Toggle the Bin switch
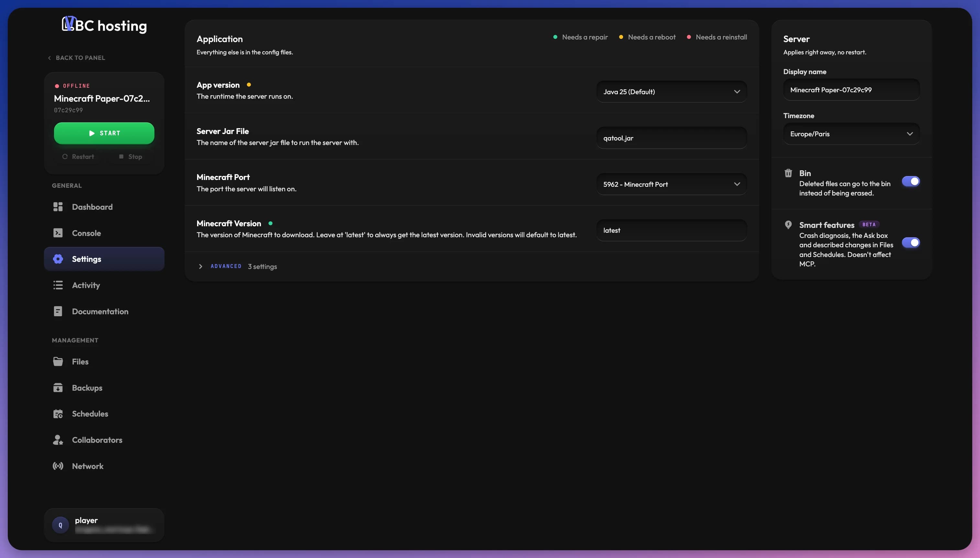This screenshot has width=980, height=558. click(911, 181)
